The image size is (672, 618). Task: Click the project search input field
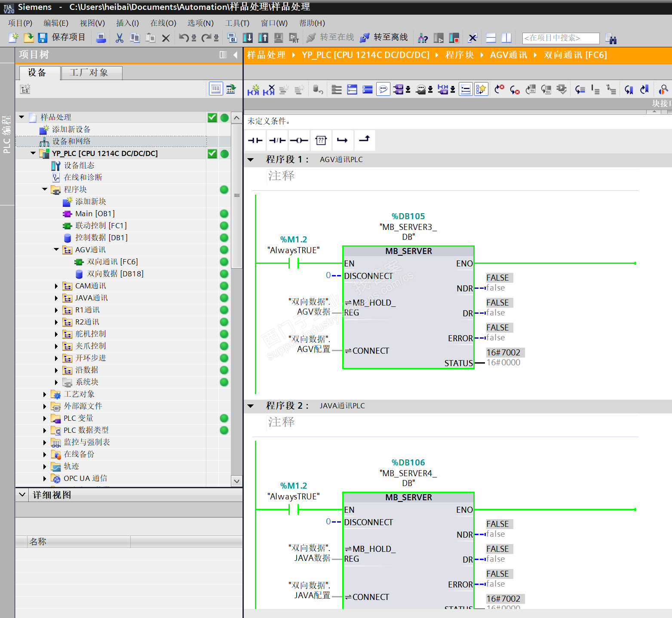pyautogui.click(x=560, y=38)
